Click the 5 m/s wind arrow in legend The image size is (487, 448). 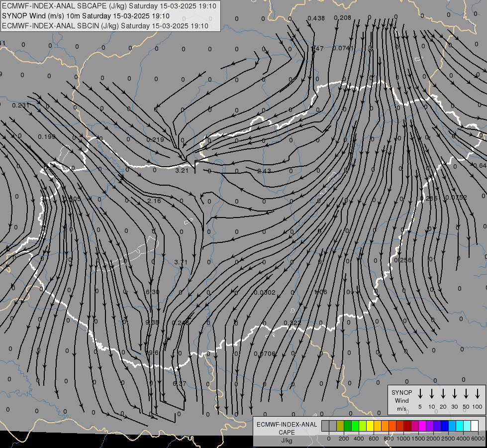pos(420,394)
